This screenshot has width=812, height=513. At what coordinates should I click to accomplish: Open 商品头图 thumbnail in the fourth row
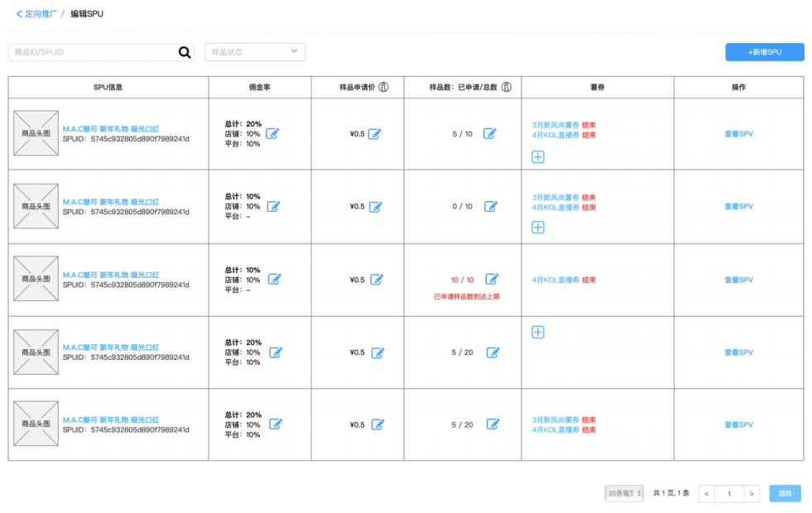(36, 352)
